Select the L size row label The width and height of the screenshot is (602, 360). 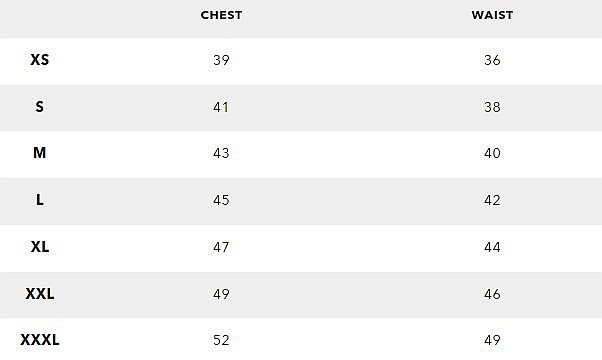[x=40, y=200]
